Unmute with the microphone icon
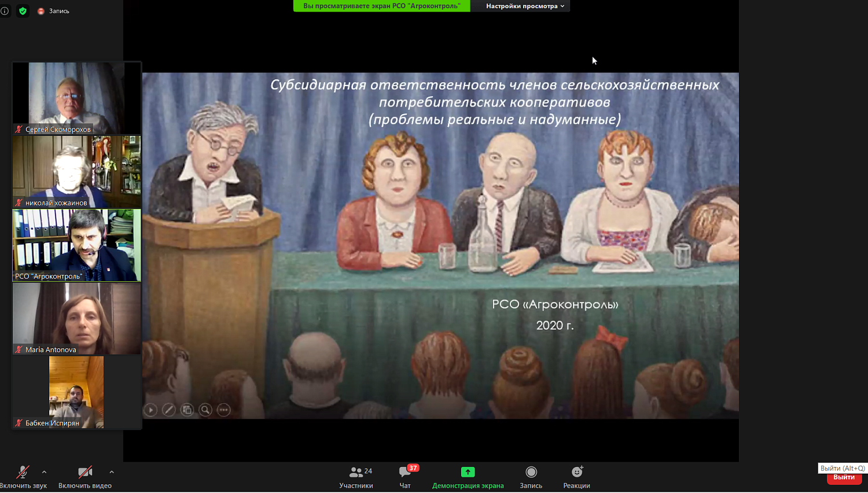Viewport: 868px width, 493px height. click(x=23, y=472)
